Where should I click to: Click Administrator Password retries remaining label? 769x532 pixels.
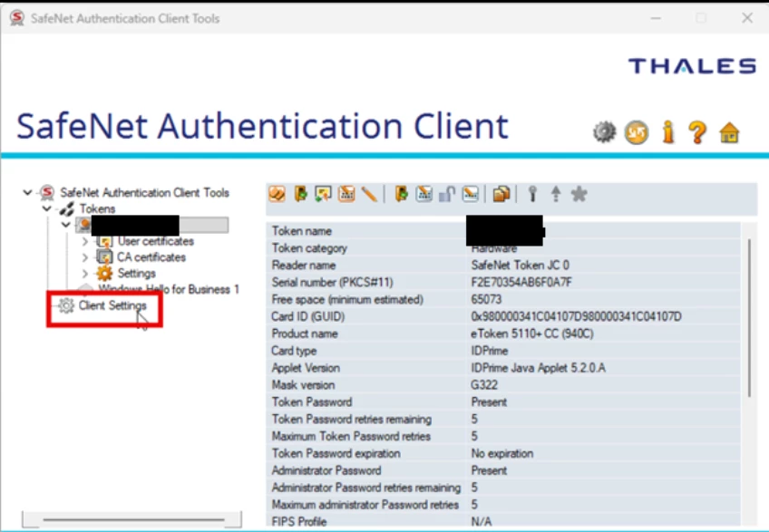point(366,488)
